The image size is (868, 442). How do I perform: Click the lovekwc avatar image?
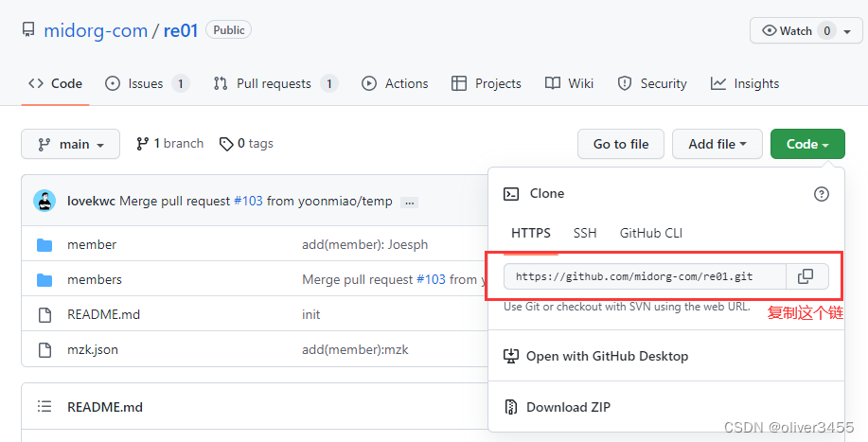(44, 201)
